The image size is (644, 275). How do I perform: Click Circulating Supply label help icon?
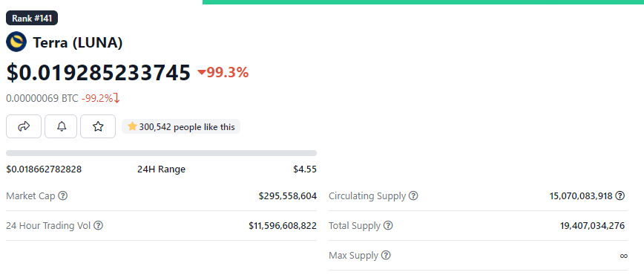413,196
